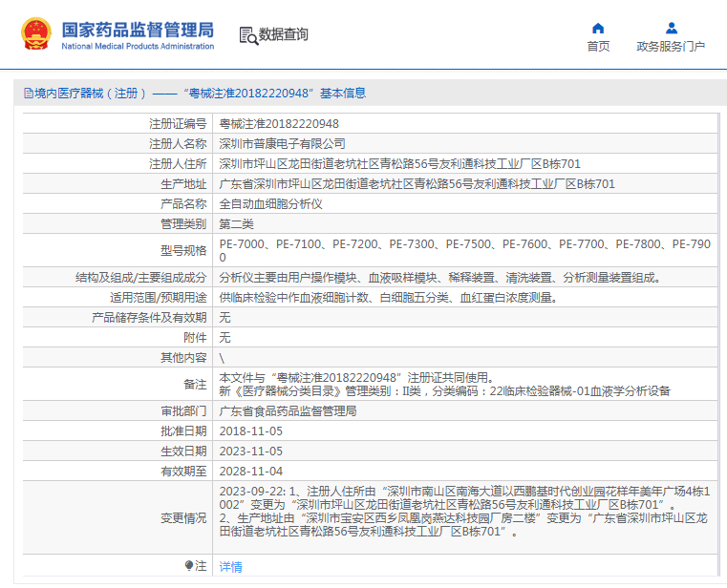This screenshot has width=727, height=588.
Task: Click the 型号规格 label
Action: pos(183,251)
